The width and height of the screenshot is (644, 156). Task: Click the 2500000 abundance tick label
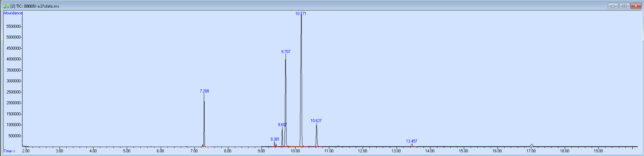pos(14,92)
